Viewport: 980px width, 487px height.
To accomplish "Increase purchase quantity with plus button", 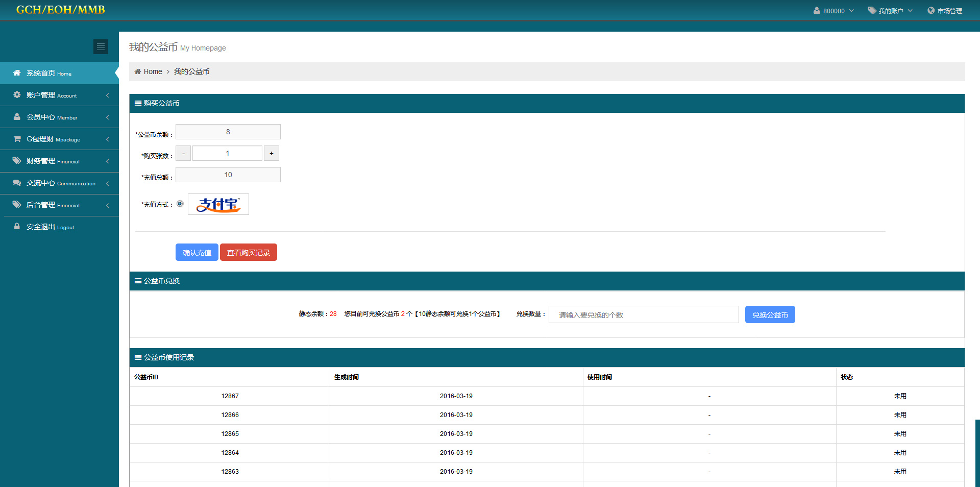I will point(271,154).
